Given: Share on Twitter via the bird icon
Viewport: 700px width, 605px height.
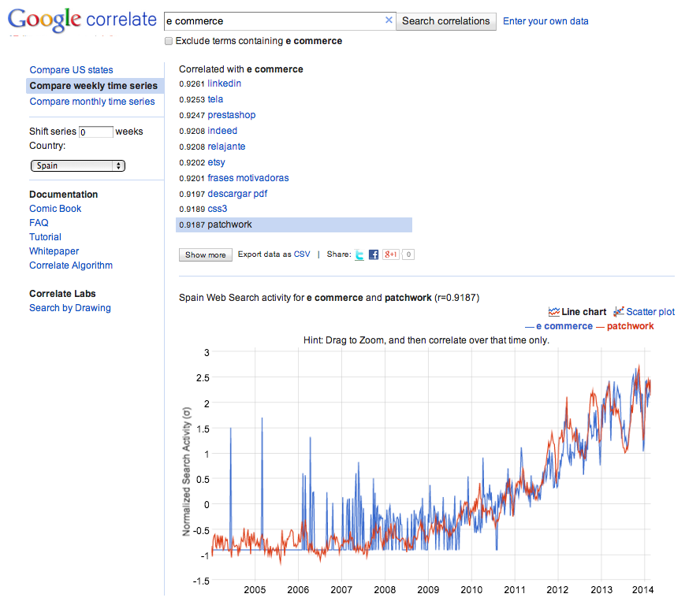Looking at the screenshot, I should pyautogui.click(x=359, y=254).
